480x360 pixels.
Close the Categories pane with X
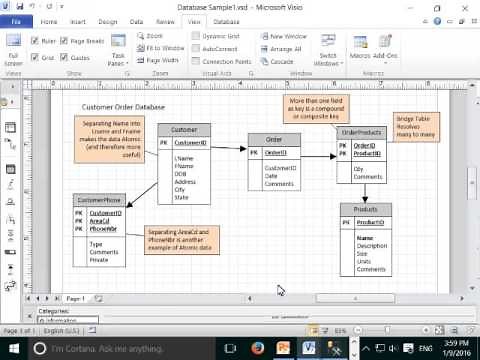click(x=29, y=315)
